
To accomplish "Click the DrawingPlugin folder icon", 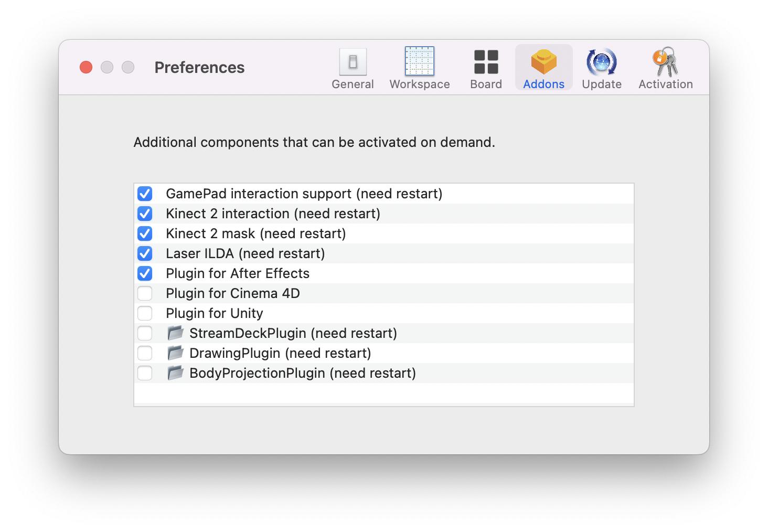I will [x=175, y=353].
